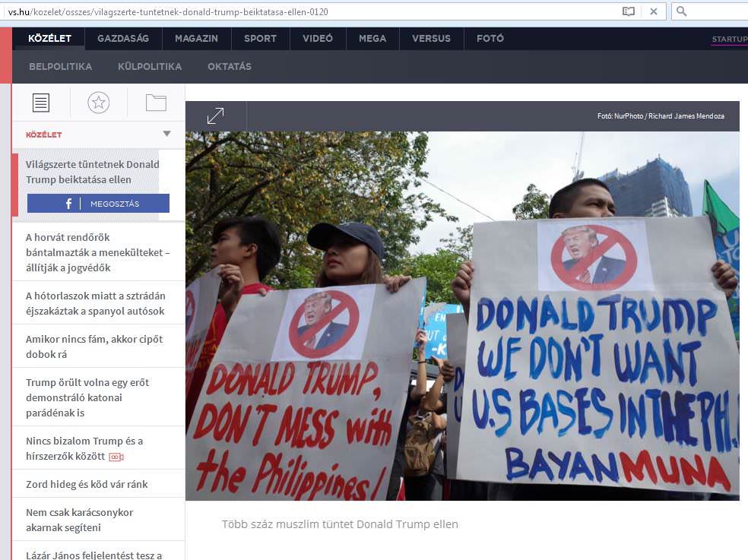Screen dimensions: 748x560
Task: Go to the GAZDASÁG section
Action: tap(123, 39)
